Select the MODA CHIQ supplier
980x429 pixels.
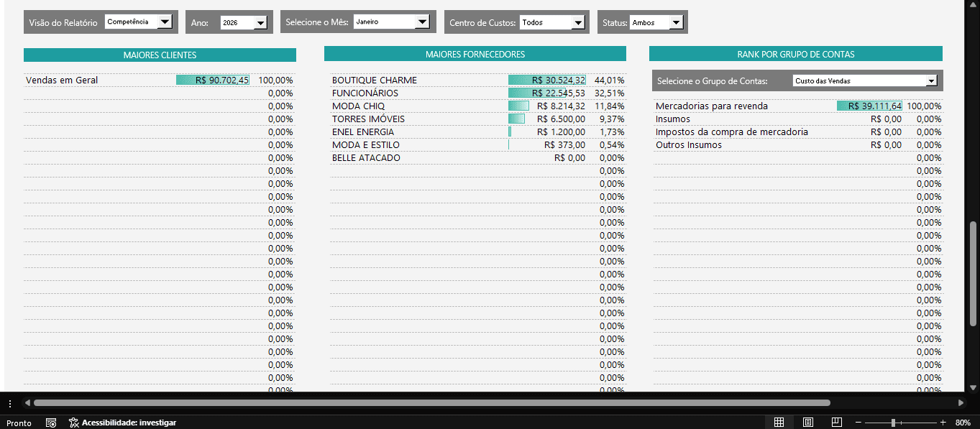tap(358, 106)
